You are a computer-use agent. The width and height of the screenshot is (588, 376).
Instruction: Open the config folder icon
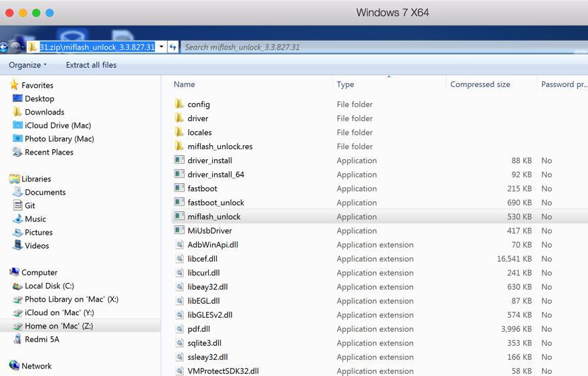[x=179, y=104]
